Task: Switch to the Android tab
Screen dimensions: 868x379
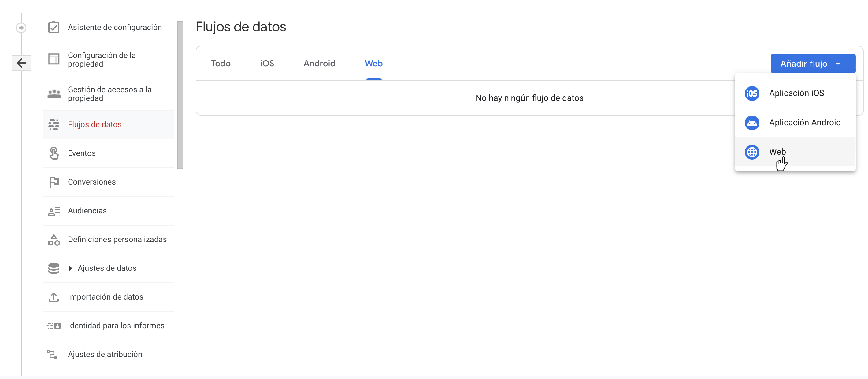Action: [319, 63]
